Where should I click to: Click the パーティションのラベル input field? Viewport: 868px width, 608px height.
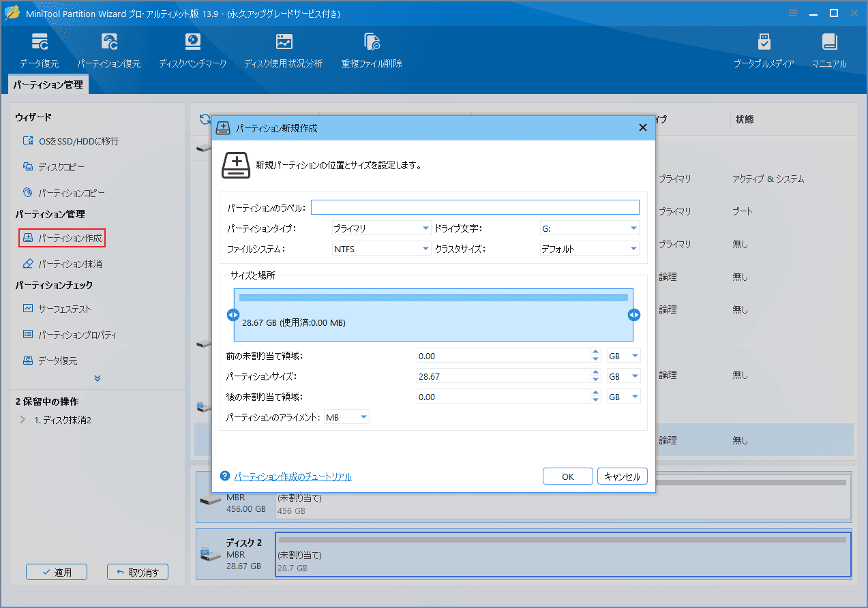(x=475, y=207)
